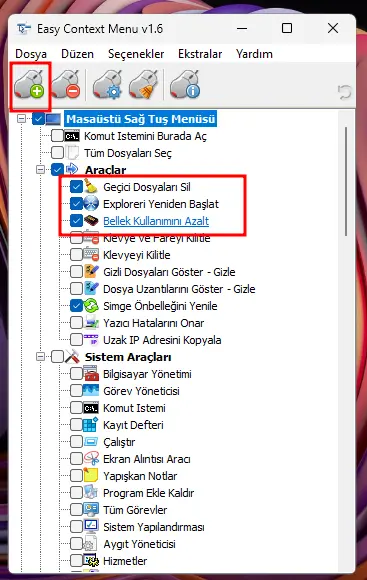Collapse the Masaüstü Sağ Tuş Menüsü tree node
The image size is (367, 580).
pos(22,119)
